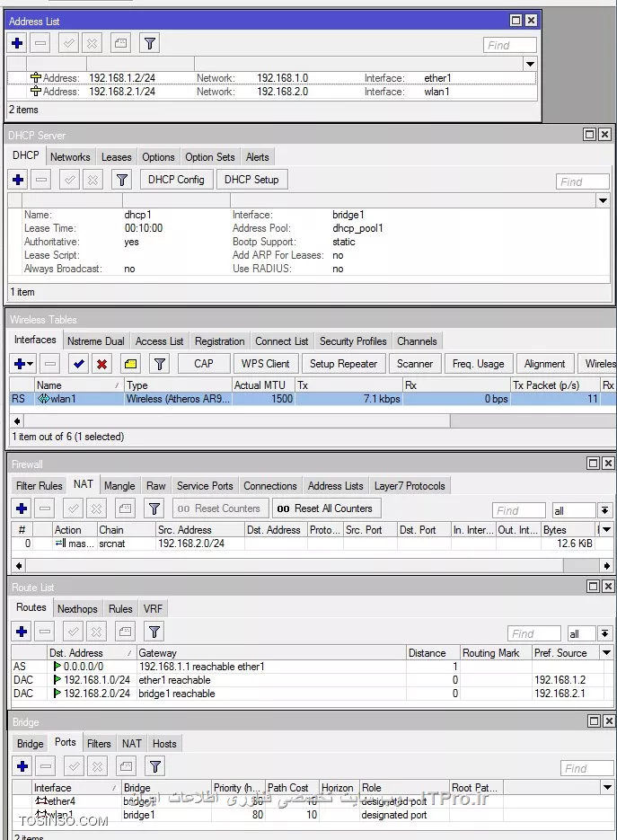Sort routes by Dst. Address column header
This screenshot has height=840, width=617.
pyautogui.click(x=92, y=653)
